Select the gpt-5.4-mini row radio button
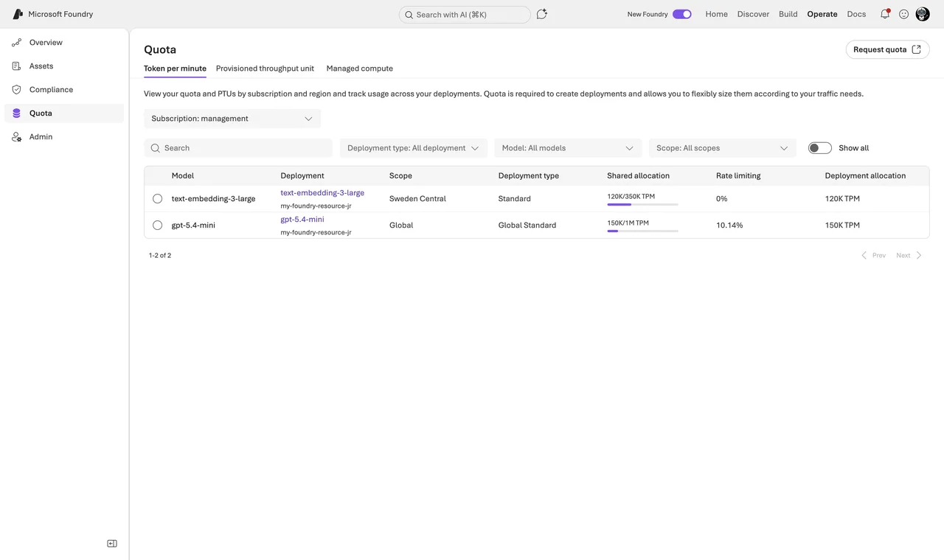 [x=157, y=225]
